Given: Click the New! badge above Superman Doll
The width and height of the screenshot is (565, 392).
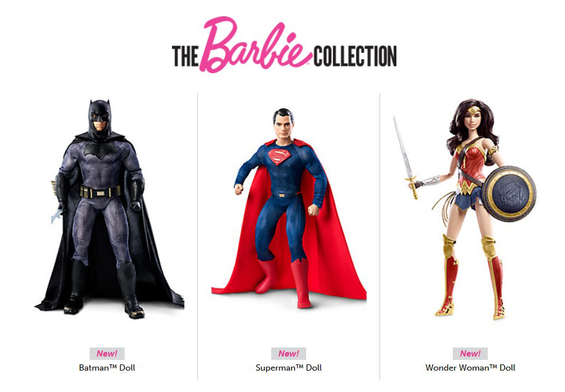Looking at the screenshot, I should click(289, 354).
